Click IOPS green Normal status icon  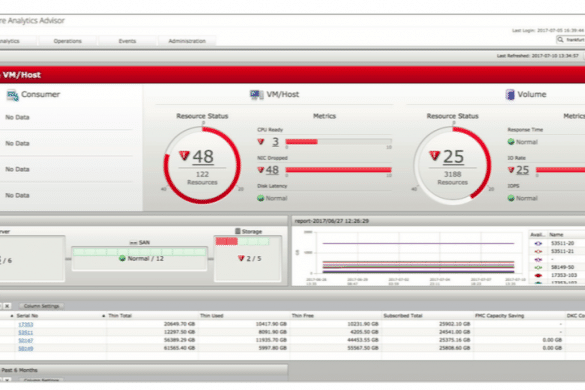[511, 198]
